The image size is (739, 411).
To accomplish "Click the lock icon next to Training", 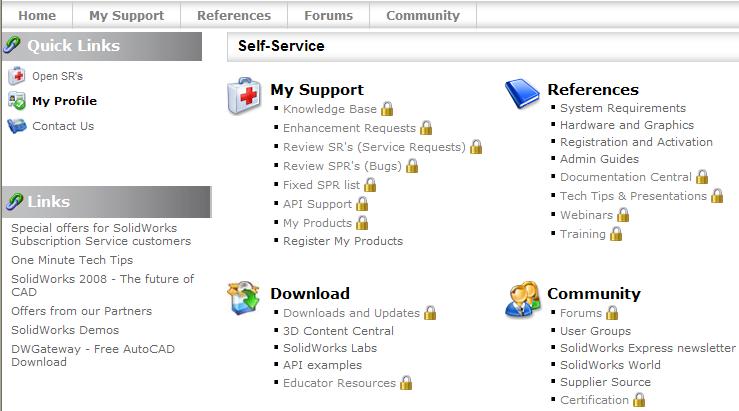I will [x=616, y=234].
